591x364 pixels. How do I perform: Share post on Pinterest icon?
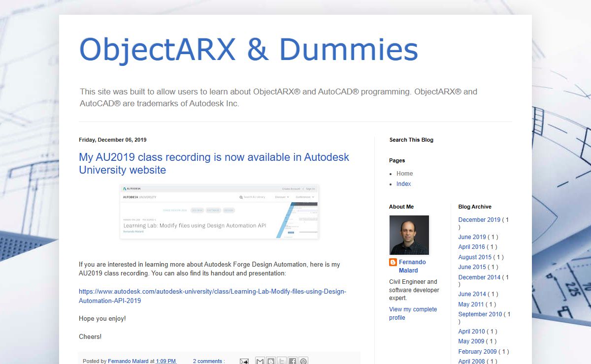pos(303,361)
